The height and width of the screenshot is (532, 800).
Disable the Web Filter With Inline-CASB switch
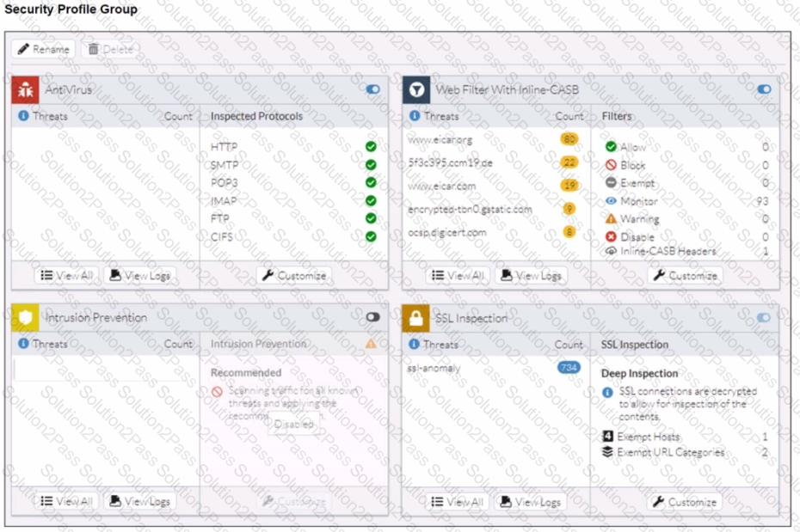pyautogui.click(x=763, y=89)
